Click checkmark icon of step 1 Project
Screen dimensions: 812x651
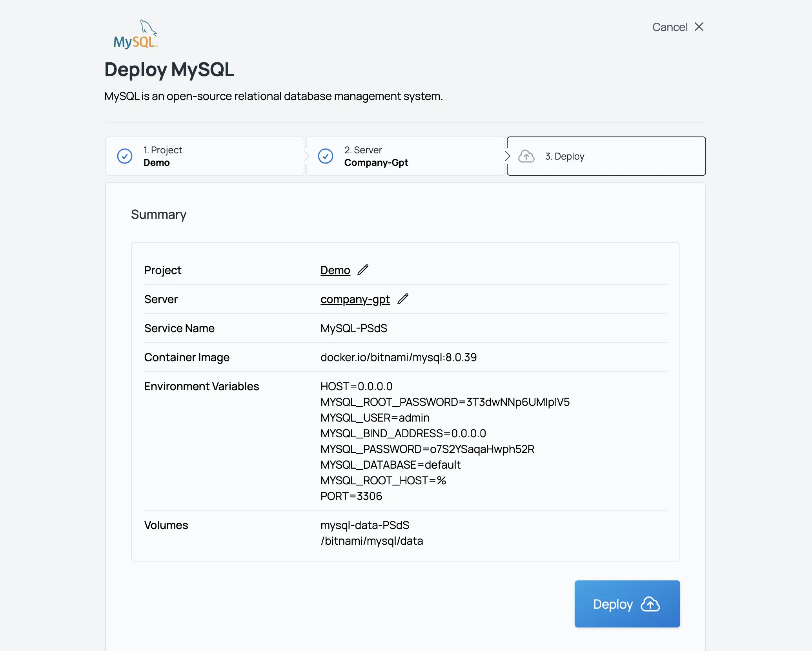pyautogui.click(x=125, y=156)
